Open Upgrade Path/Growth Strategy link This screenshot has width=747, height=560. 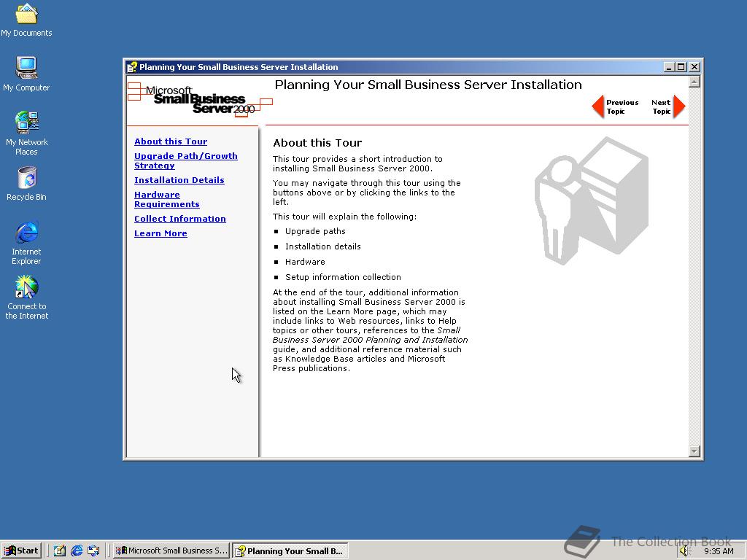pyautogui.click(x=186, y=161)
